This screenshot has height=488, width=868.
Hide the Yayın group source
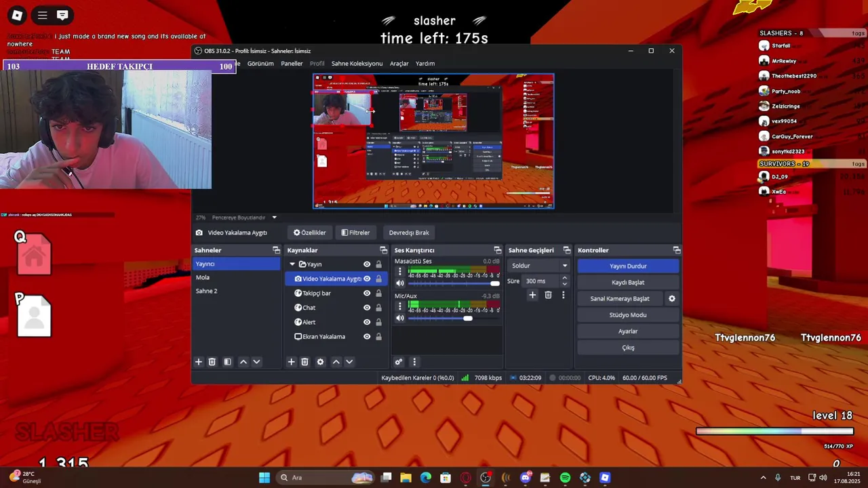(x=367, y=264)
